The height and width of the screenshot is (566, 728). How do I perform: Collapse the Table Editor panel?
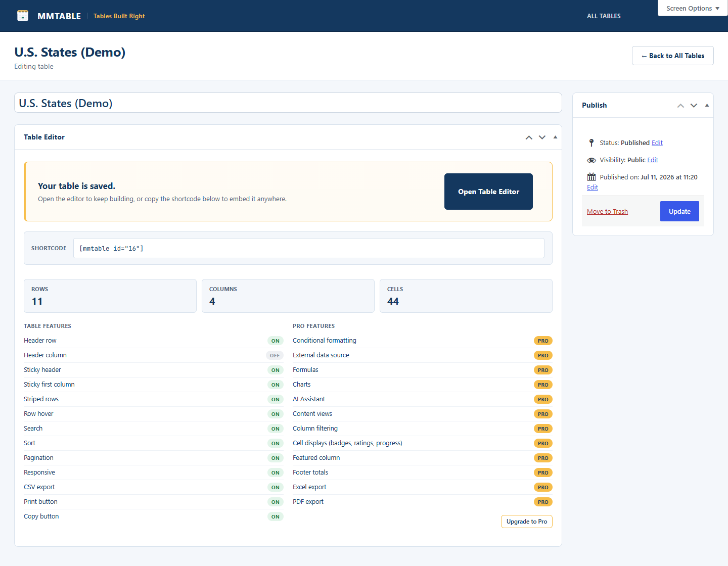point(555,137)
